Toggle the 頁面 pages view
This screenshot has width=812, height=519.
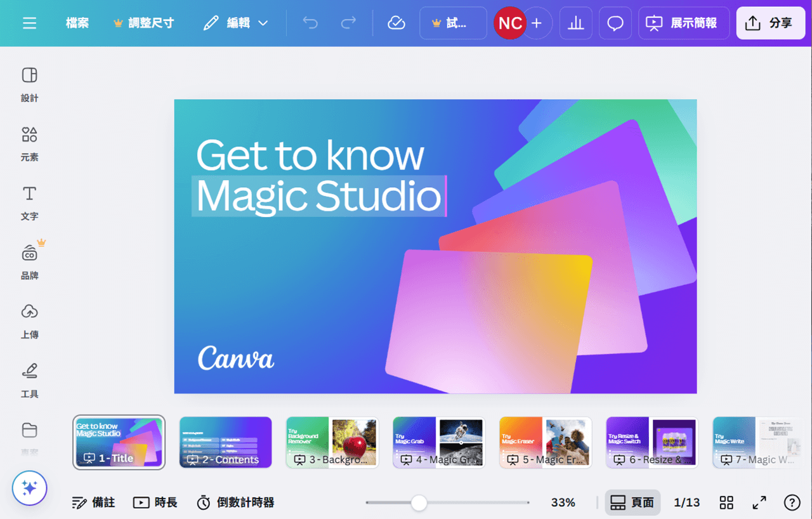click(632, 503)
